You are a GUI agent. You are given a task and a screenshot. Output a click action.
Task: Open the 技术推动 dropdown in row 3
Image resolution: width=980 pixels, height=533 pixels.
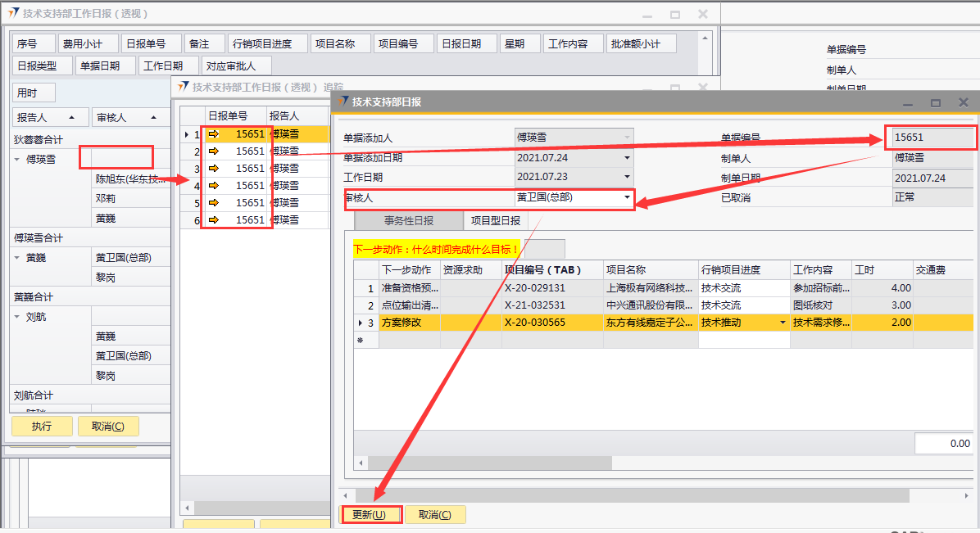(783, 323)
